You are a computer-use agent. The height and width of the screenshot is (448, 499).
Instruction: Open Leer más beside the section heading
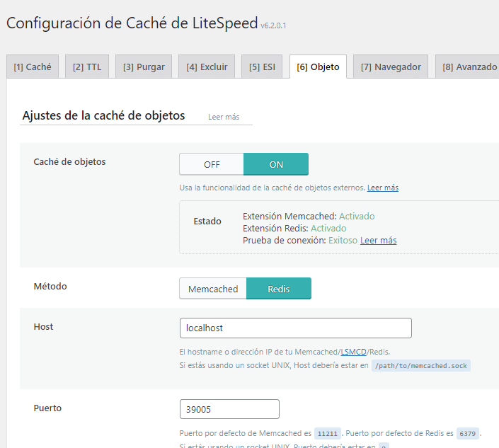click(x=224, y=117)
